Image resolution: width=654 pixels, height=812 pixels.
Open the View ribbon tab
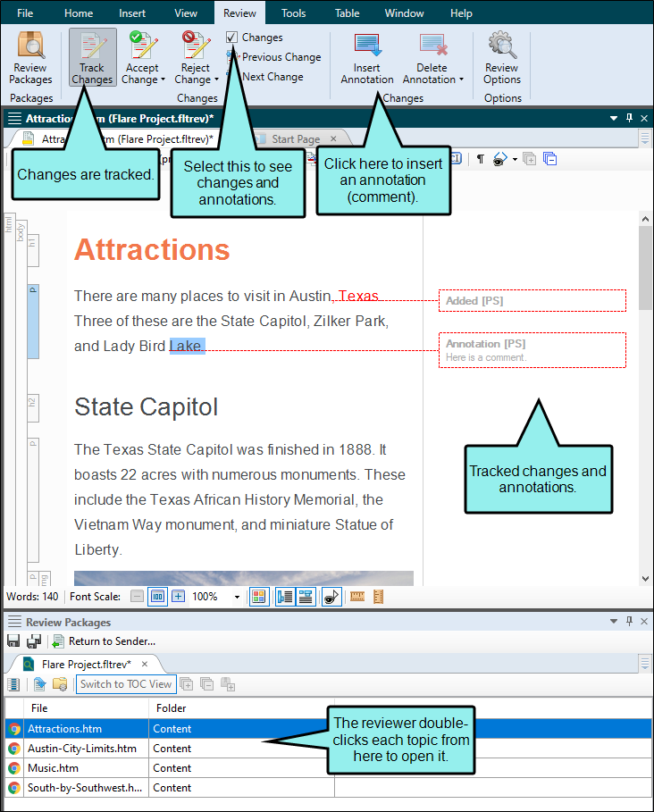[185, 13]
